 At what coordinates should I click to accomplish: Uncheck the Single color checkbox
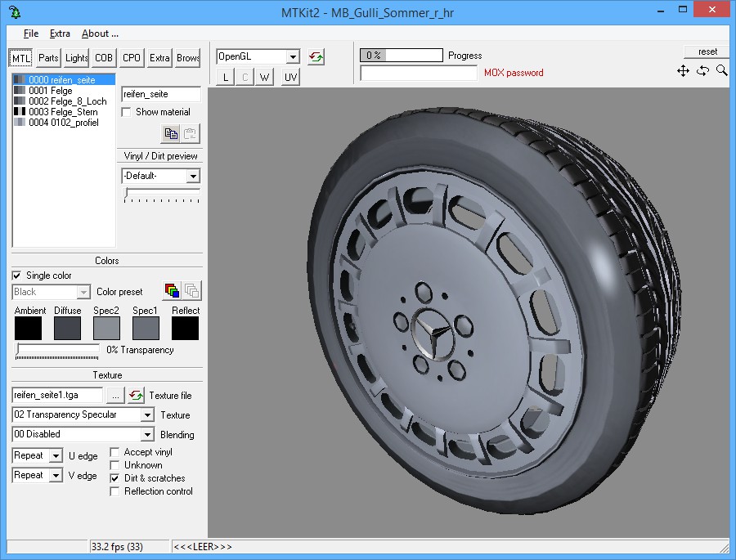[17, 276]
